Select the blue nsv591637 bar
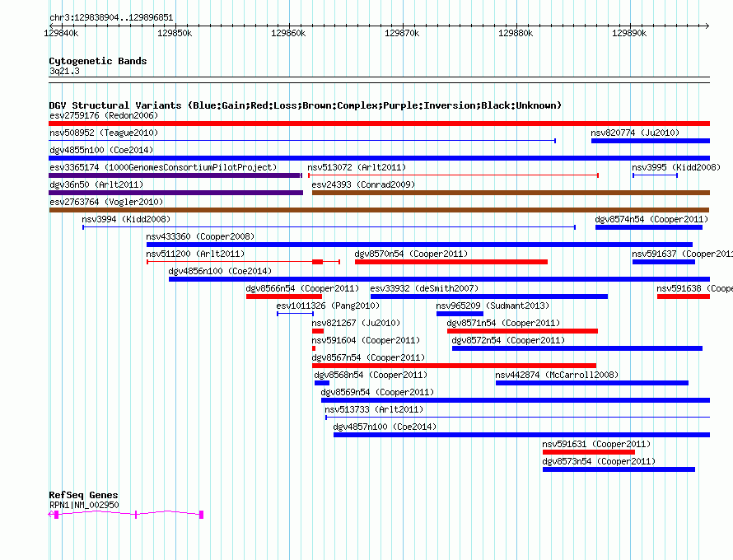Image resolution: width=733 pixels, height=560 pixels. pos(664,262)
